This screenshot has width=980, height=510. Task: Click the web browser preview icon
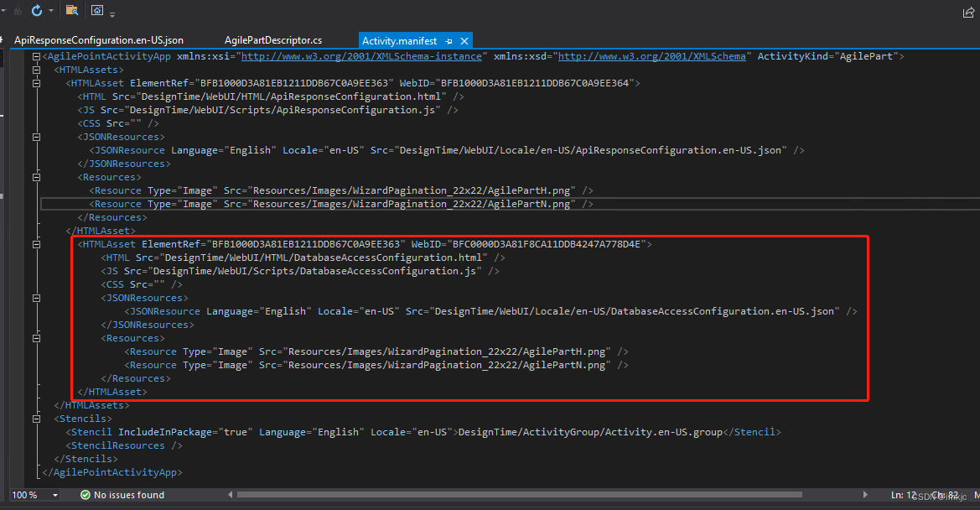click(97, 10)
